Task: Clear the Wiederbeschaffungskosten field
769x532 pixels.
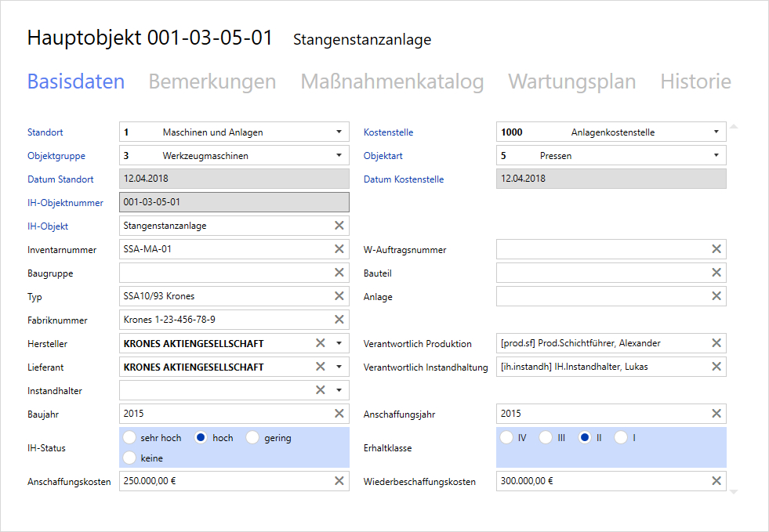Action: 716,481
